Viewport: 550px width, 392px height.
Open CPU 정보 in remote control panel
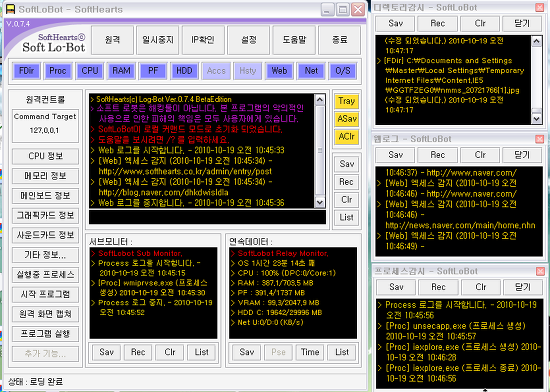[46, 156]
